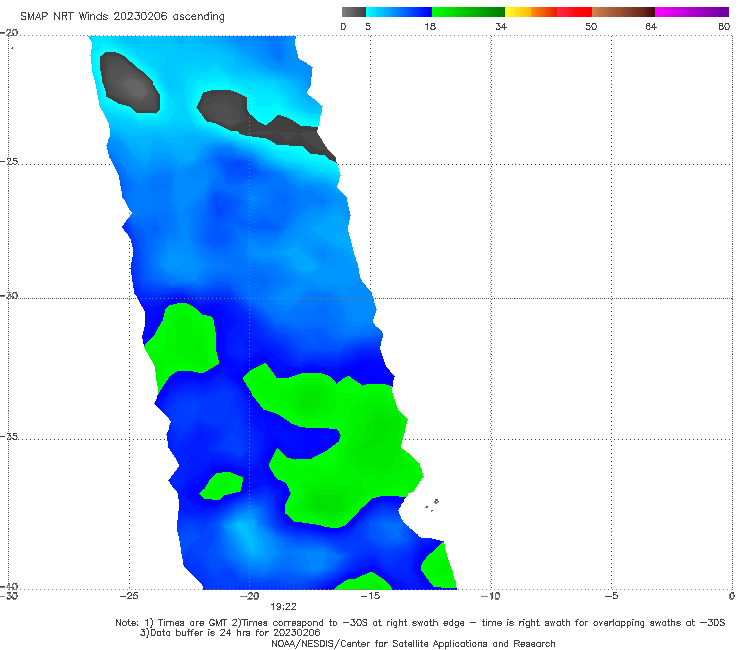Image resolution: width=740 pixels, height=650 pixels.
Task: Click the title text 'SMAP NRT Winds 20230206 ascending'
Action: coord(122,16)
